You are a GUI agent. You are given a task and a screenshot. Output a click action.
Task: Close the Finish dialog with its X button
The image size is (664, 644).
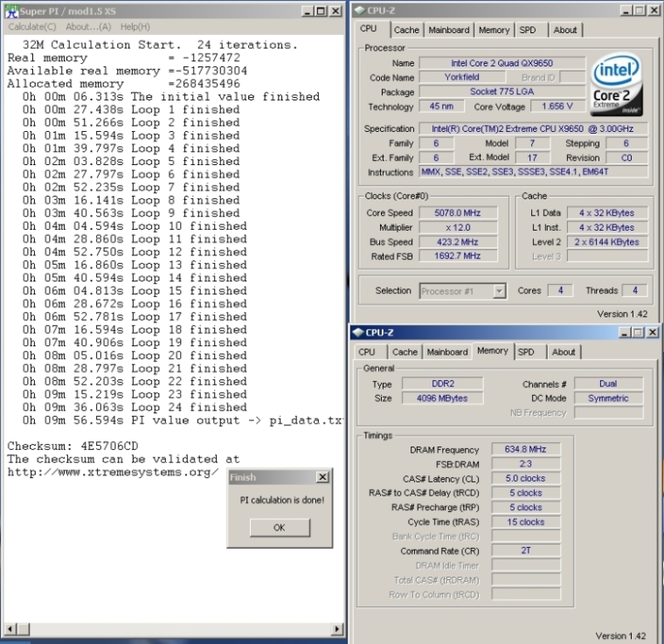click(x=322, y=477)
